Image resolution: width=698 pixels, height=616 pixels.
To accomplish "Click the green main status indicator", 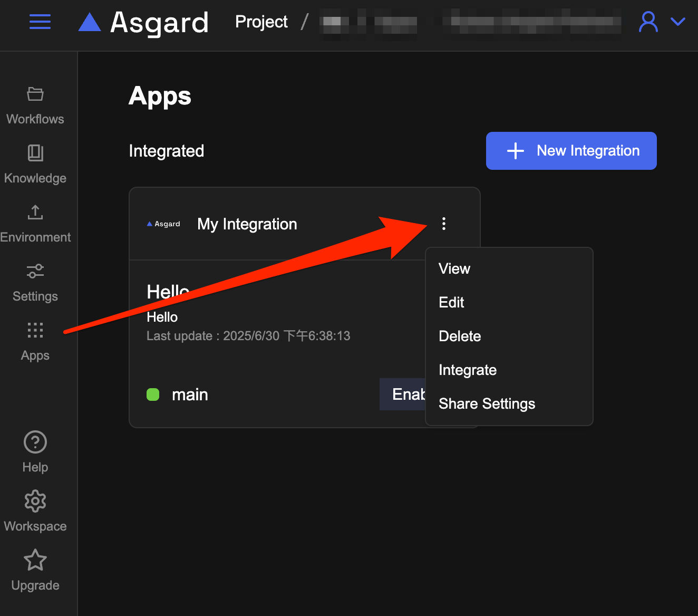I will tap(153, 394).
